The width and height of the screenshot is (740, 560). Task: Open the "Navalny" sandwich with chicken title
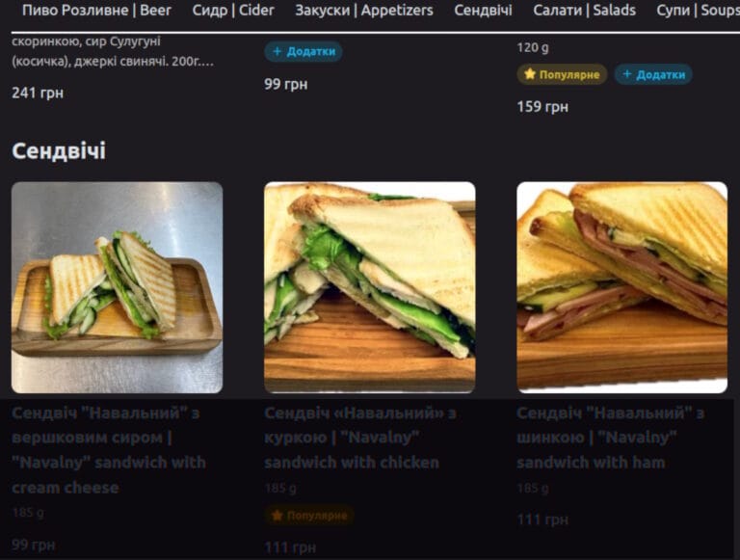[x=360, y=438]
